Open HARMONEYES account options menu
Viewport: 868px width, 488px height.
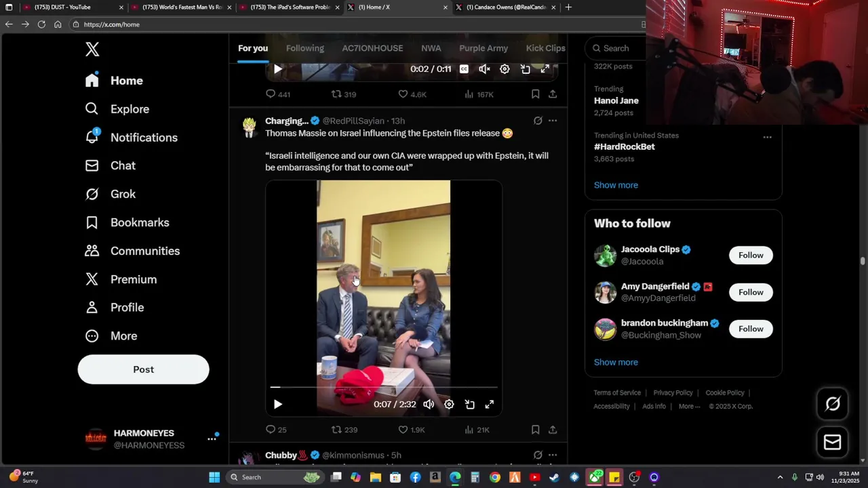point(212,439)
